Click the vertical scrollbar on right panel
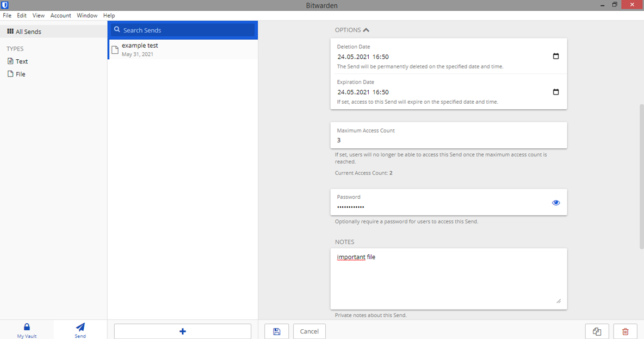Screen dimensions: 644x339 641,177
